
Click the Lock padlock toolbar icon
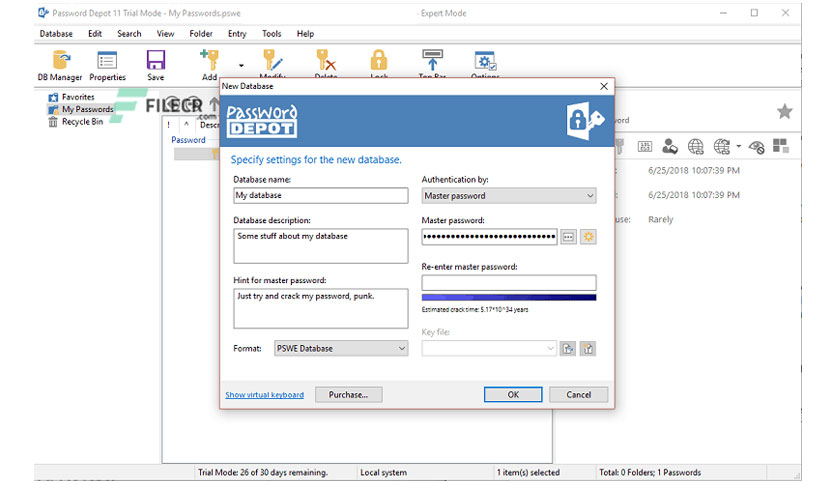[379, 60]
